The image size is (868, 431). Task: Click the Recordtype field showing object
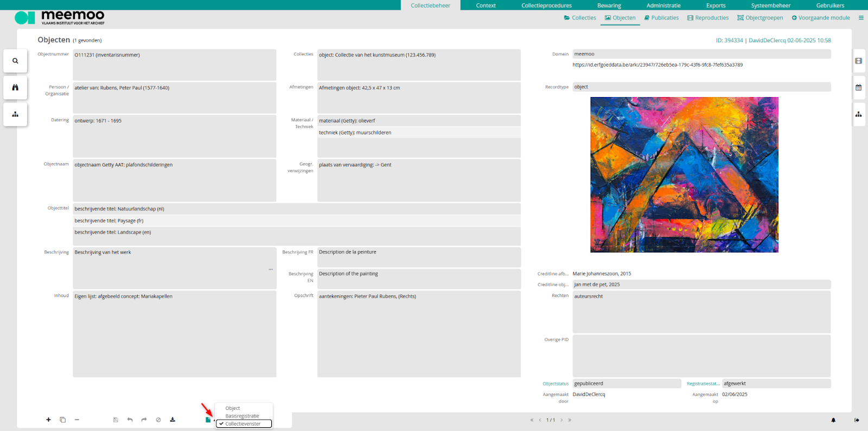pos(701,87)
